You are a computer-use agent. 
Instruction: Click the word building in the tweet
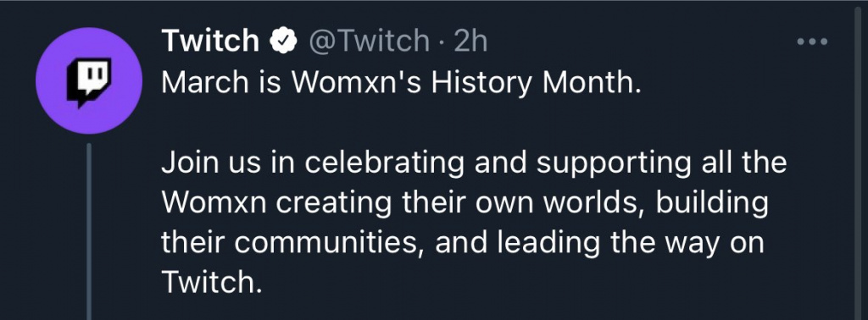(711, 204)
